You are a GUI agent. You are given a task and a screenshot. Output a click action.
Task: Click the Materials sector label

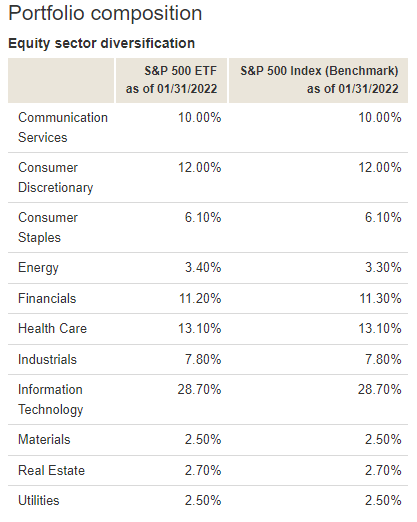[x=44, y=439]
